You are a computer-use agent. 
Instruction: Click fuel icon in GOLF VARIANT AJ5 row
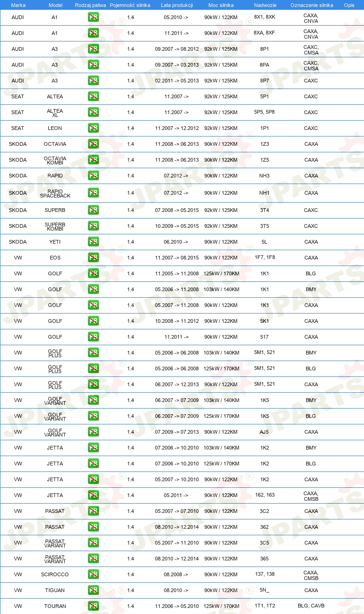(94, 432)
